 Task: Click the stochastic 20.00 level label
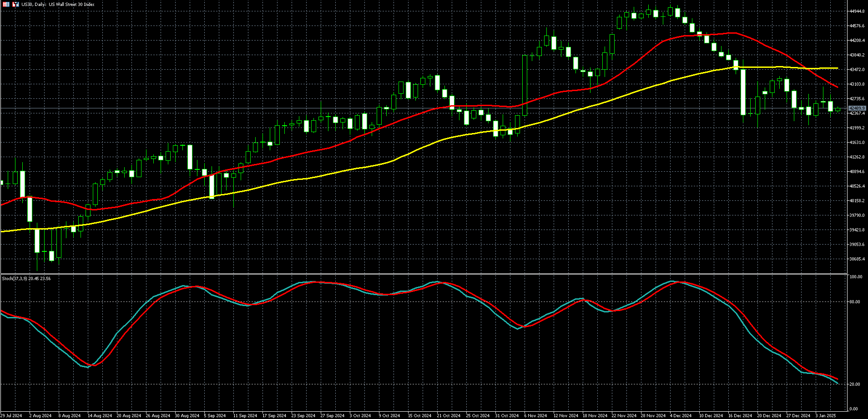point(854,384)
